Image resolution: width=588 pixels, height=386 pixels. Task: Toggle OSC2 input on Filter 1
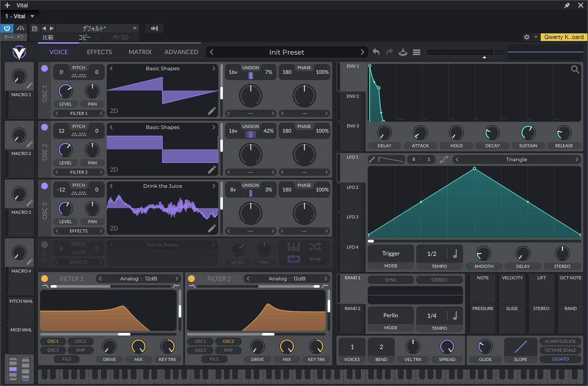[x=81, y=341]
